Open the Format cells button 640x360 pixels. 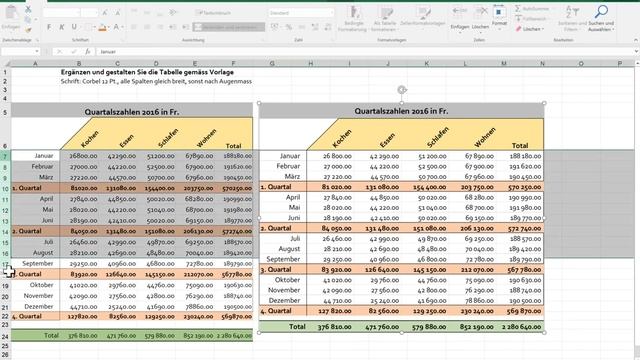[499, 17]
